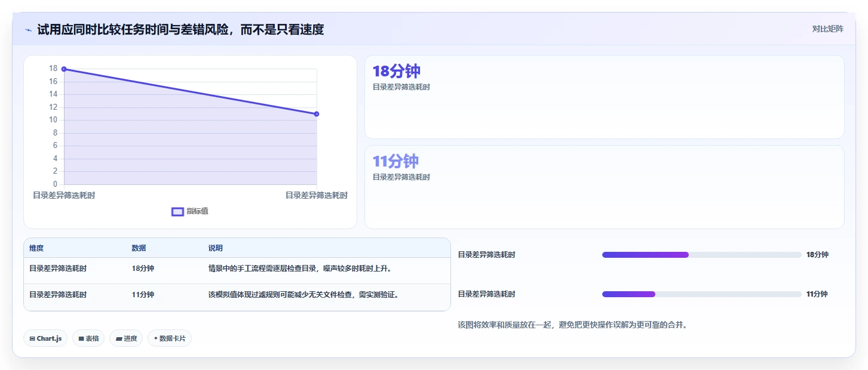Viewport: 868px width, 370px height.
Task: Click the 18分钟 value beside the first progress bar
Action: (x=817, y=255)
